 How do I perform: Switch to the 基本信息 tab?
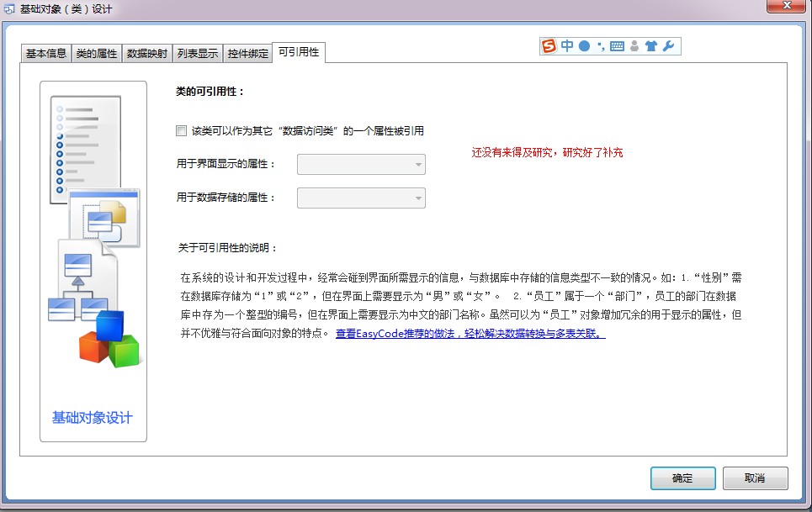46,53
